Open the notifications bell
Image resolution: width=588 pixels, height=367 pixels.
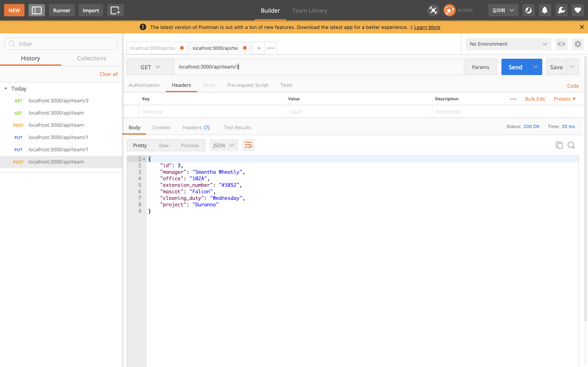545,10
